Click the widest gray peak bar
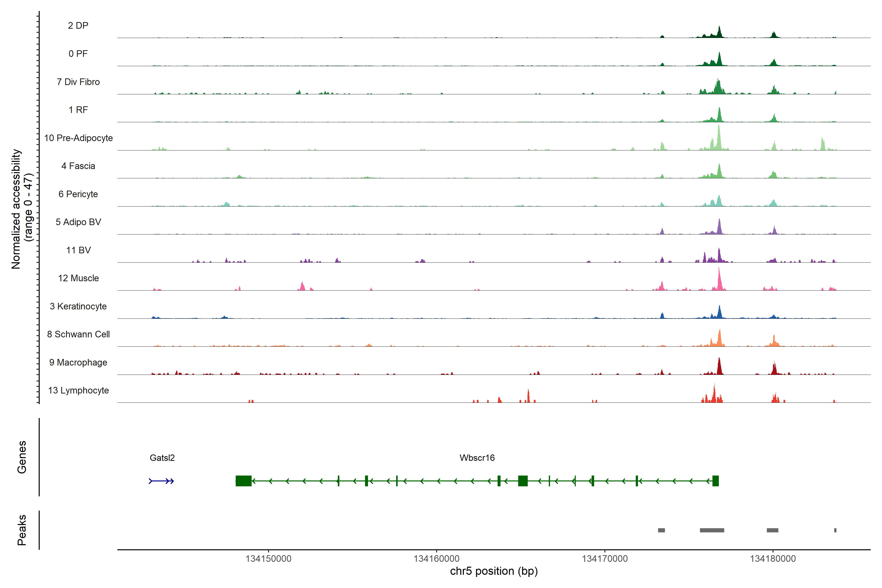882x588 pixels. pos(712,530)
